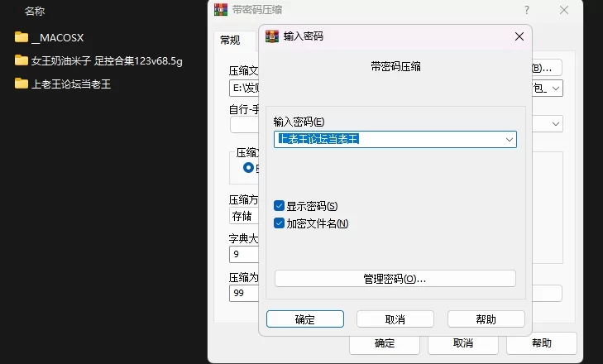
Task: Uncheck the 显示密码 checkbox
Action: pyautogui.click(x=280, y=206)
